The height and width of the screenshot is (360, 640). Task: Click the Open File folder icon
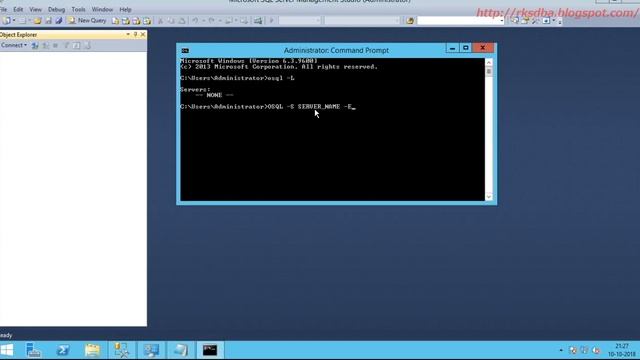point(37,20)
